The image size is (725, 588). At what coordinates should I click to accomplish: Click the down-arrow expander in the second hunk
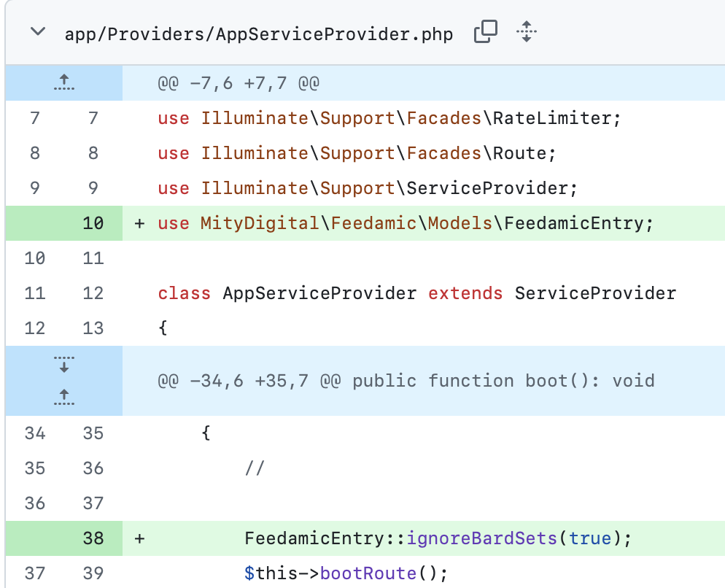[63, 364]
